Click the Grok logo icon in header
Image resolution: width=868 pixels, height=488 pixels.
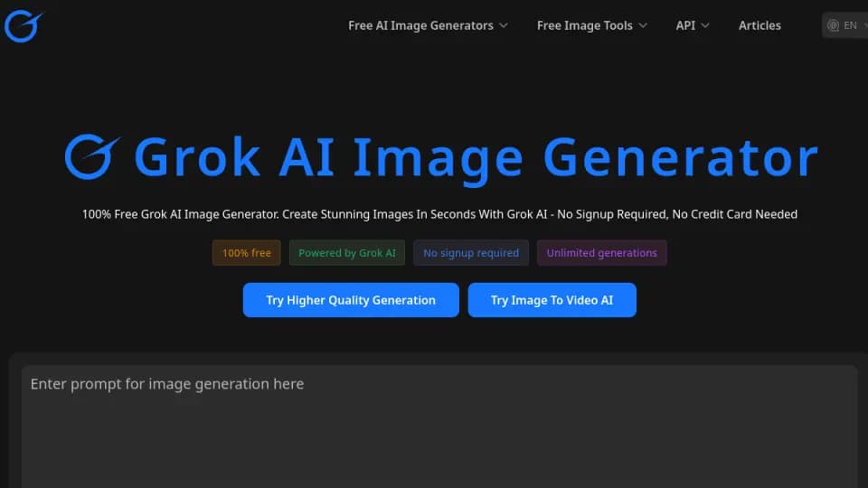click(24, 25)
